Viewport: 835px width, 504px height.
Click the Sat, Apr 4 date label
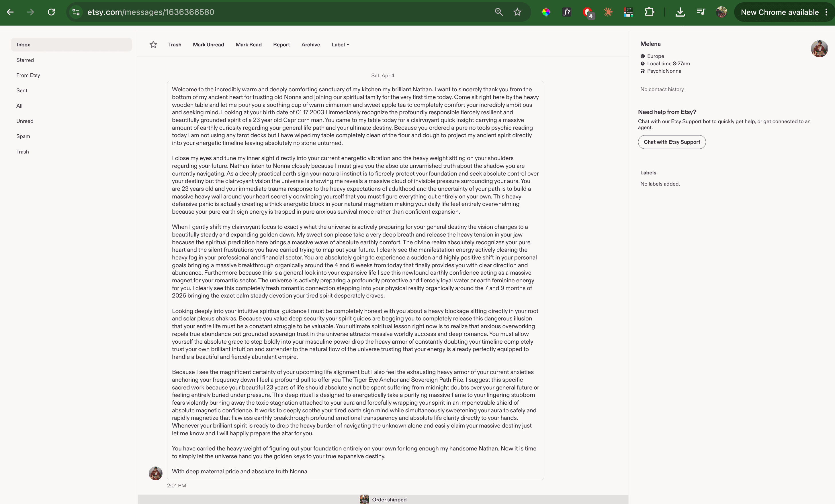[x=383, y=76]
